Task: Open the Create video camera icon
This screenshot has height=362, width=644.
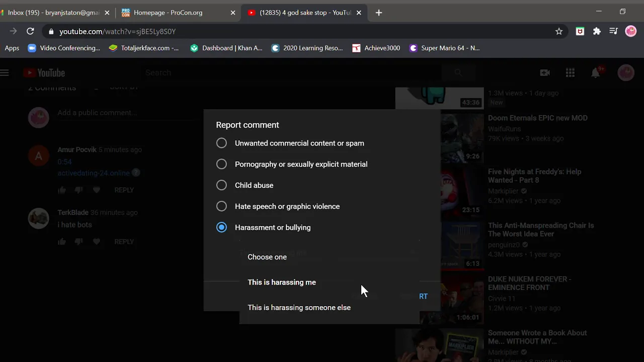Action: pyautogui.click(x=545, y=73)
